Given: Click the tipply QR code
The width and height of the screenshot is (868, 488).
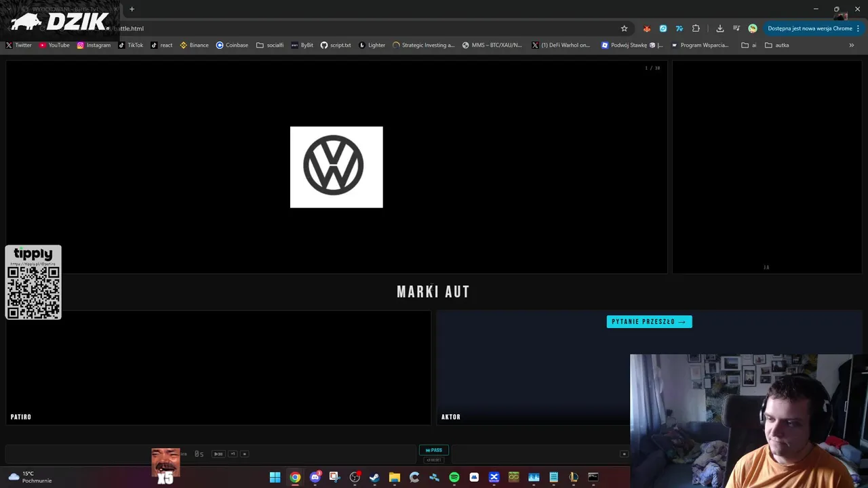Looking at the screenshot, I should click(x=33, y=292).
